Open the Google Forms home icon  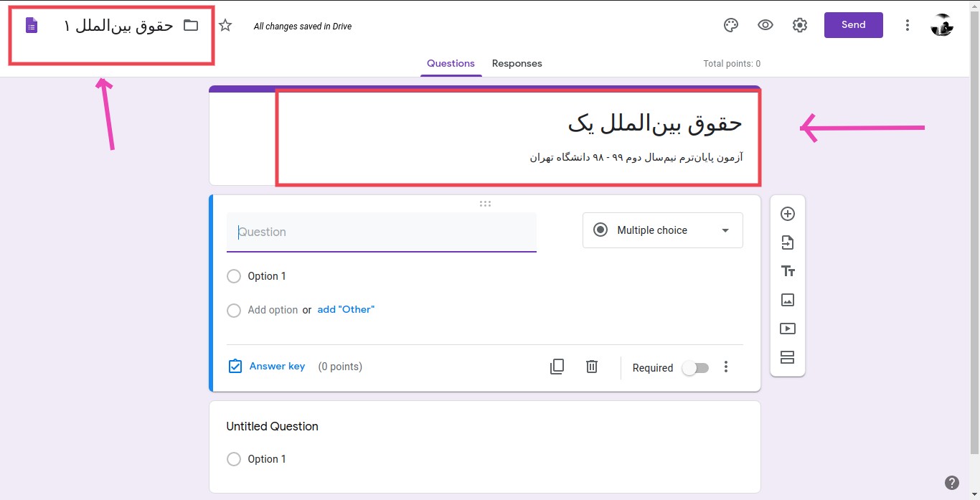tap(31, 27)
